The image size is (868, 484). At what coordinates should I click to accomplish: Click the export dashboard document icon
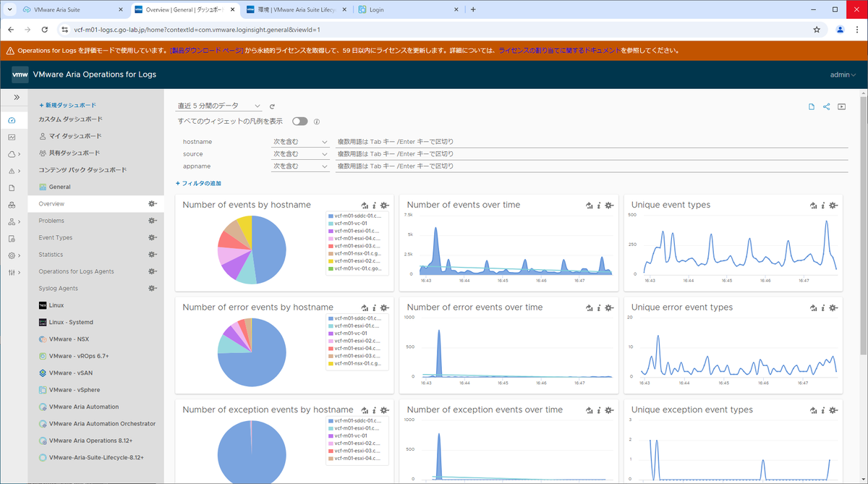pos(811,106)
